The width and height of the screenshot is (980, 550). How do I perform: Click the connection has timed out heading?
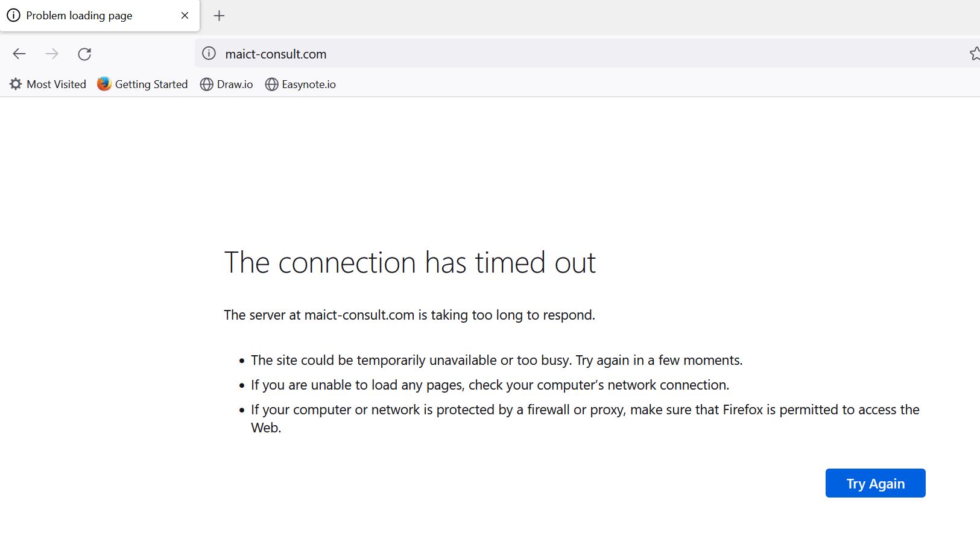410,263
